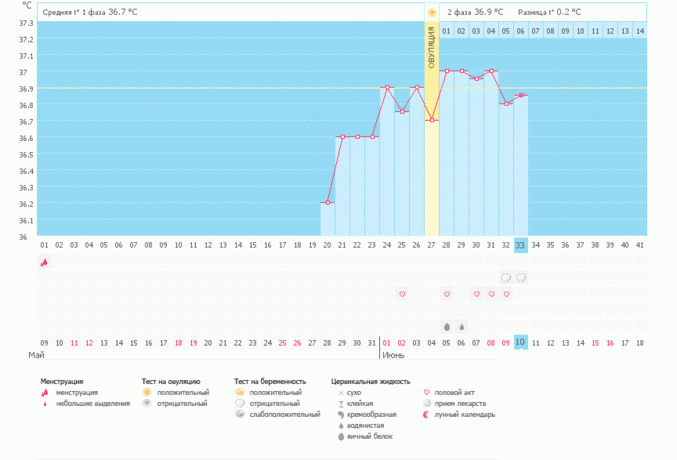Click cervical fluid drop icon on day 28

447,327
